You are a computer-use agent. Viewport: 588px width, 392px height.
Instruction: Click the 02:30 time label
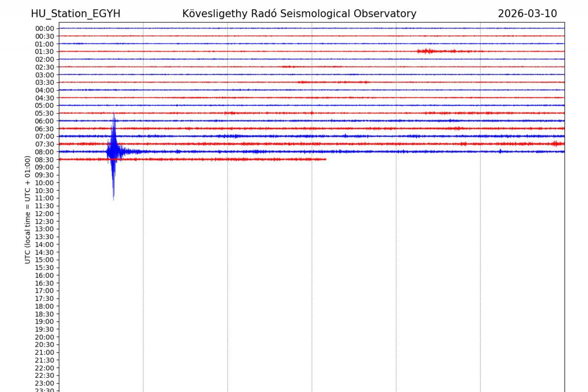click(44, 67)
